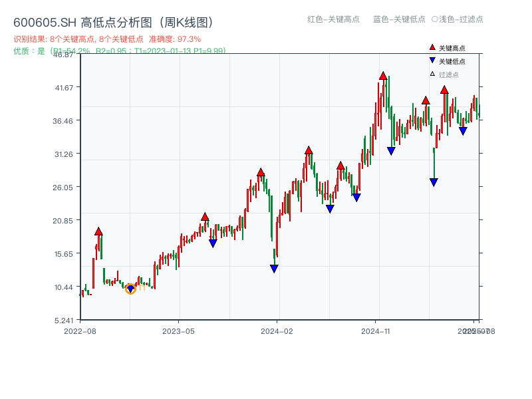Click red high-point triangle near 39 in early 2025
The width and height of the screenshot is (532, 399).
tap(426, 100)
